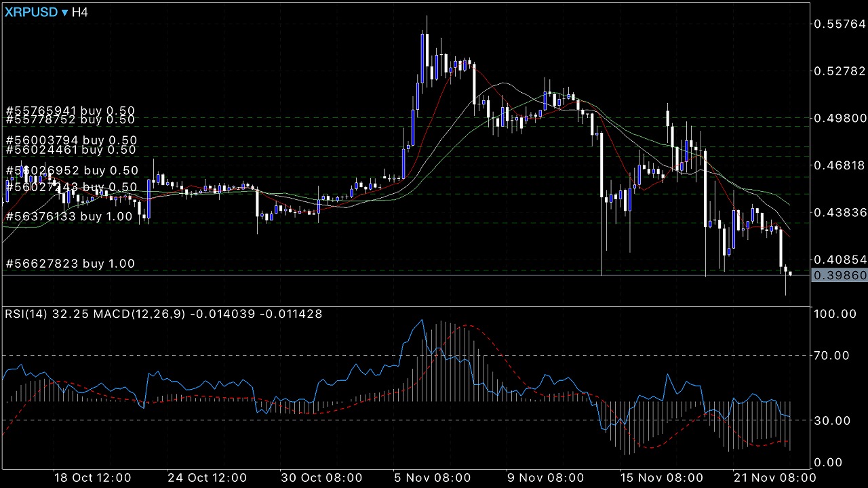Screen dimensions: 868x488
Task: Open the XRPUSD symbol dropdown arrow
Action: [x=65, y=13]
